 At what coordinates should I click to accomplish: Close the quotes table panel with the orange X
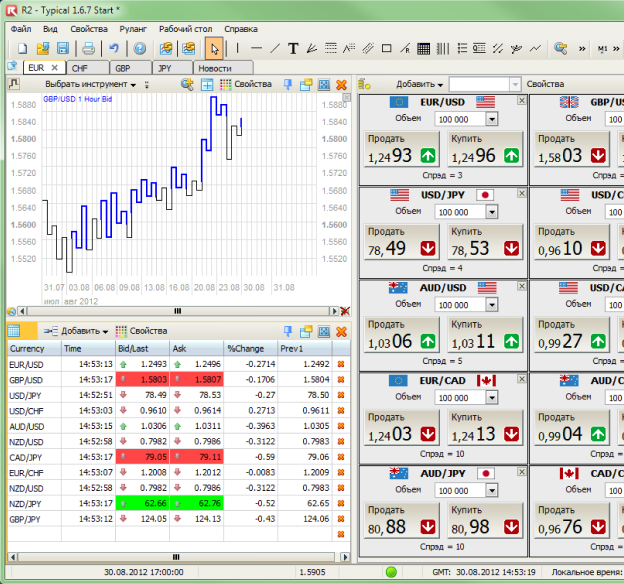341,331
